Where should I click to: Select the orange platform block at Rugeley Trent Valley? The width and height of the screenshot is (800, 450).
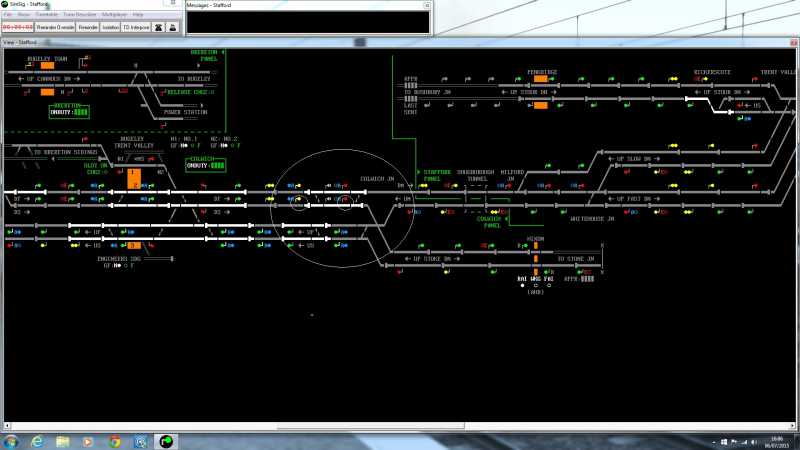(x=134, y=179)
